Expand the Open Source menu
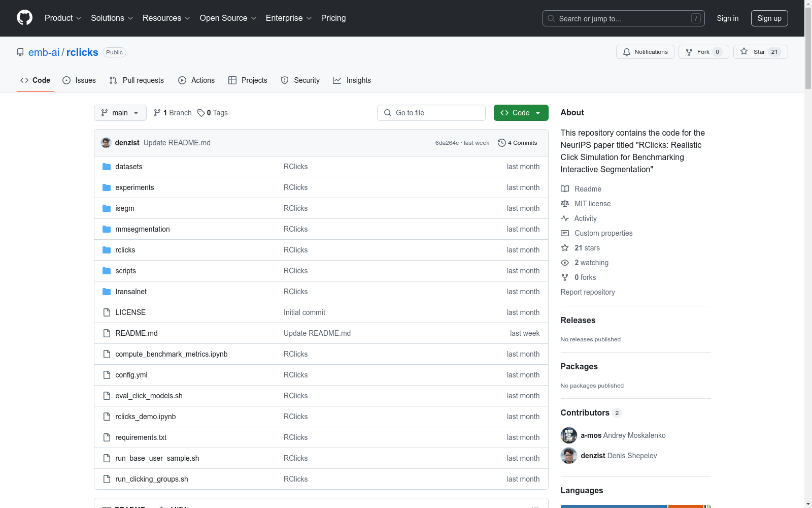This screenshot has height=508, width=812. click(x=228, y=18)
